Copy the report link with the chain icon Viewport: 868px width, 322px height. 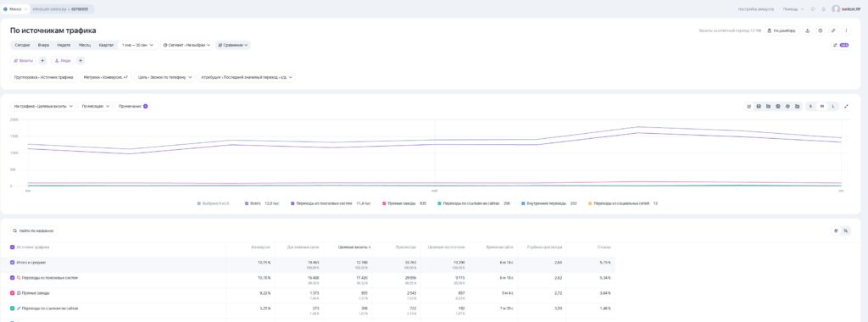tap(833, 31)
